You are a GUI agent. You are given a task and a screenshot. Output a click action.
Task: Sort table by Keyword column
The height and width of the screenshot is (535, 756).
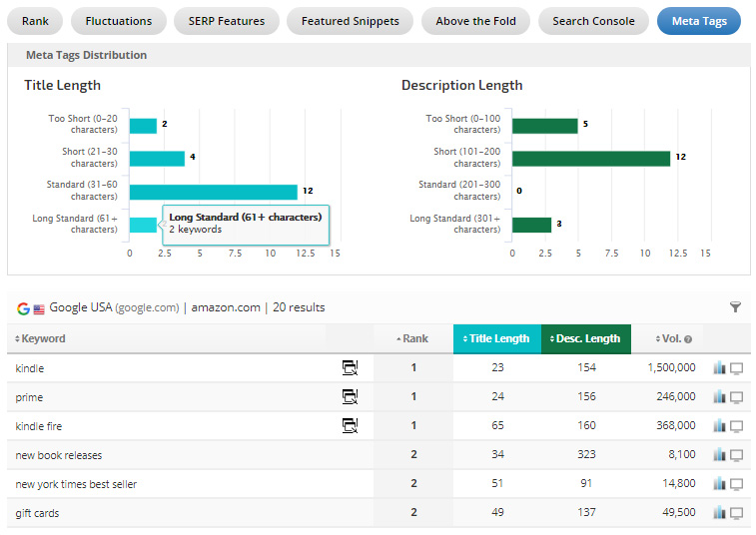(x=41, y=338)
